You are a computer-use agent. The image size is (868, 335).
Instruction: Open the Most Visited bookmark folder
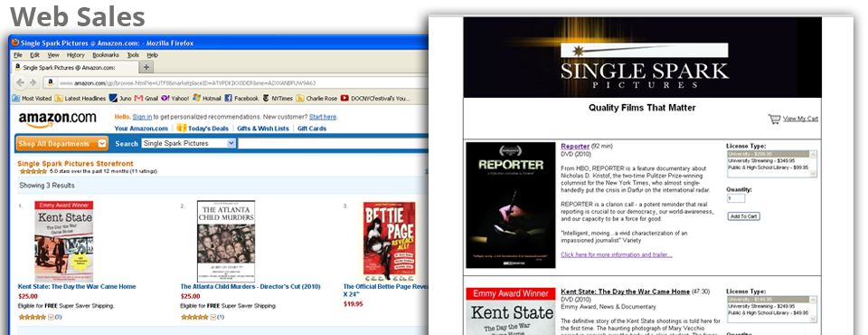[33, 98]
